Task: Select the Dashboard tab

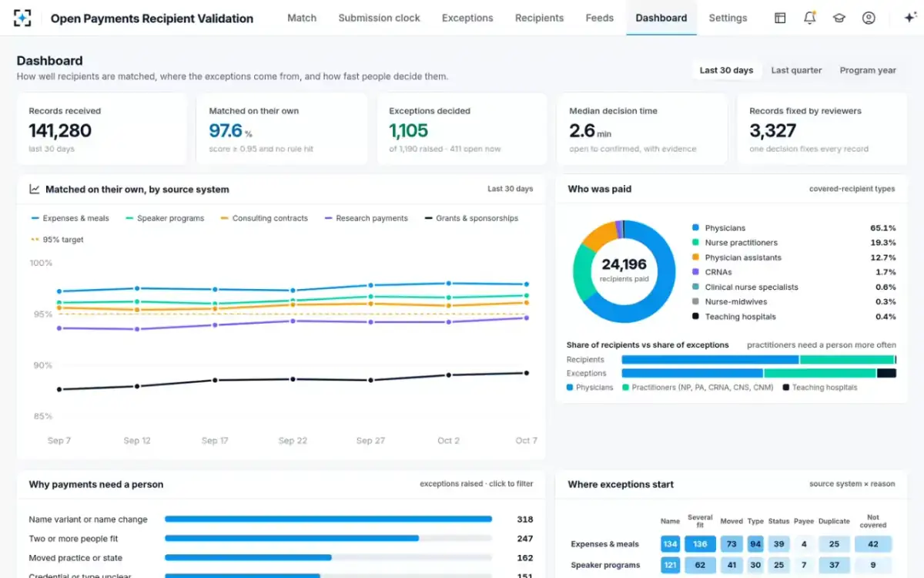Action: [661, 18]
